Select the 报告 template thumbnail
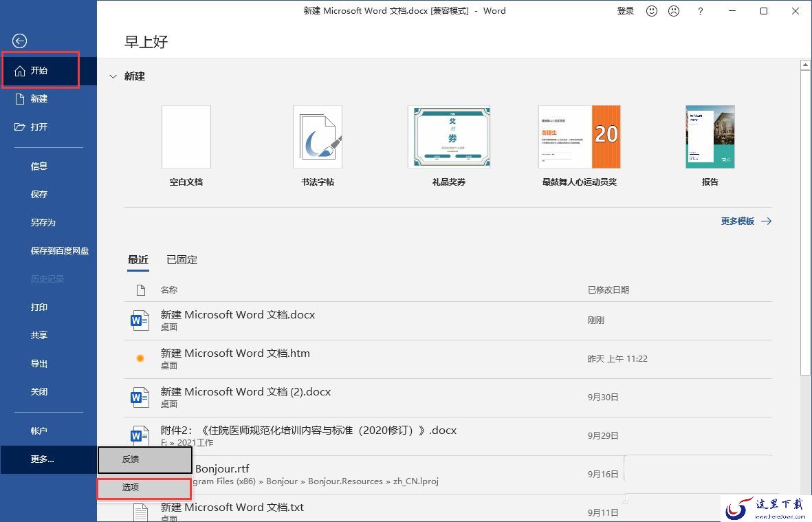Screen dimensions: 812x522 [710, 137]
